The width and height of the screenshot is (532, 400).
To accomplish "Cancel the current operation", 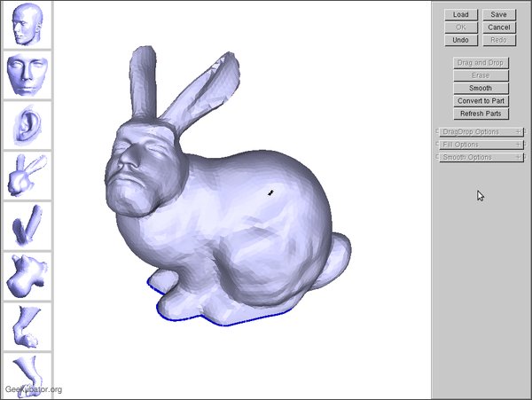I will coord(498,27).
